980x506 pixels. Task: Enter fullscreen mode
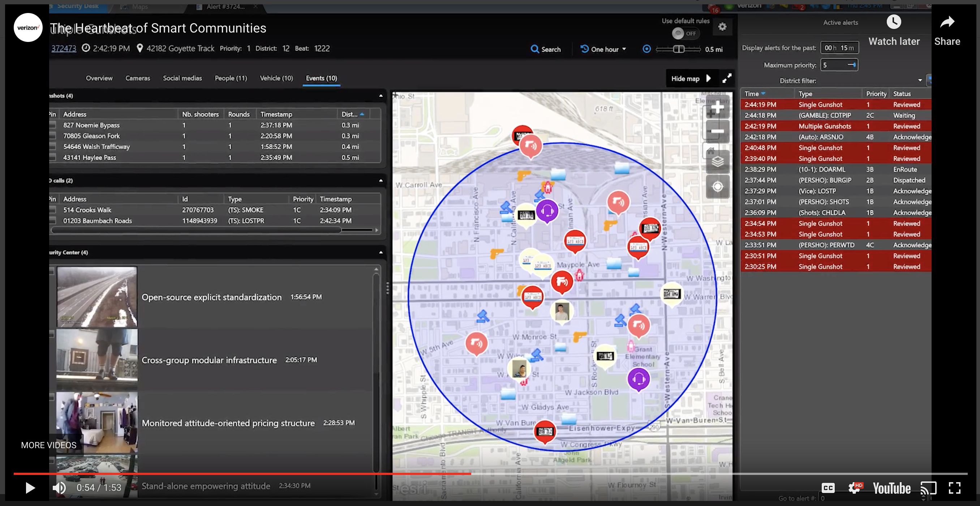pos(954,488)
